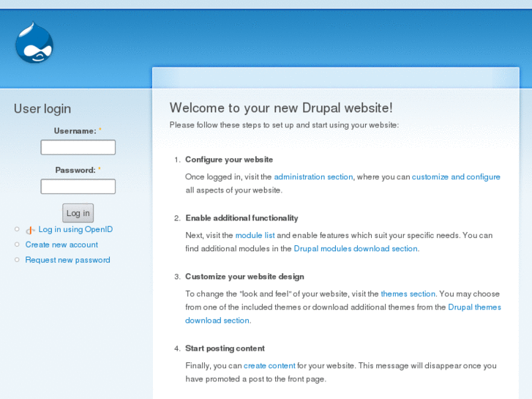
Task: Visit the administration section link
Action: [313, 177]
